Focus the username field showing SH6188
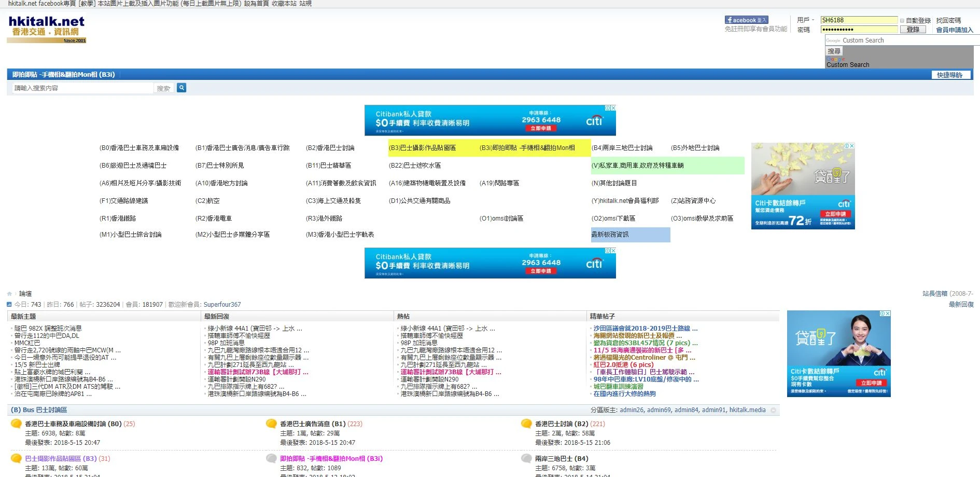Screen dimensions: 980x477 pos(859,20)
